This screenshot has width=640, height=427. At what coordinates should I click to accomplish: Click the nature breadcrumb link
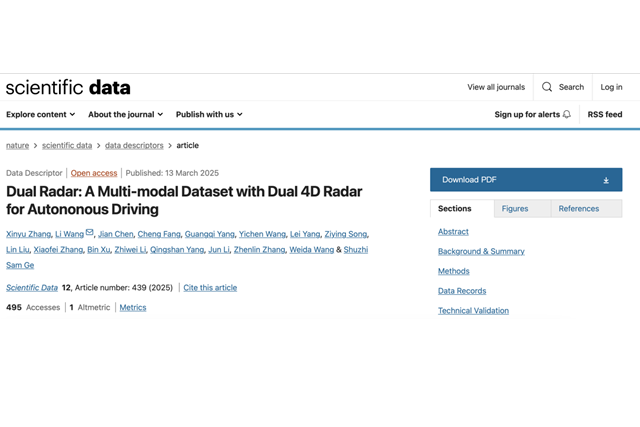(19, 145)
